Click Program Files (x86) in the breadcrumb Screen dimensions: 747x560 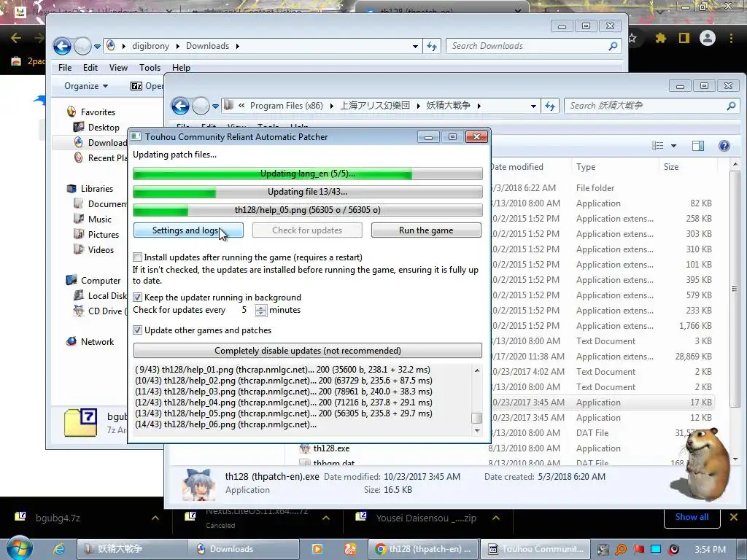click(x=286, y=106)
